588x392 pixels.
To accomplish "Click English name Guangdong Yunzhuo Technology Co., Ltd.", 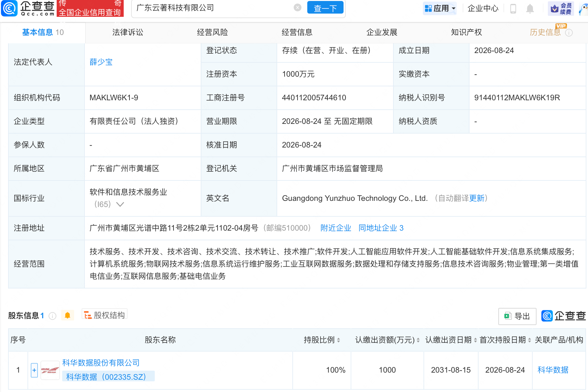I will 355,198.
